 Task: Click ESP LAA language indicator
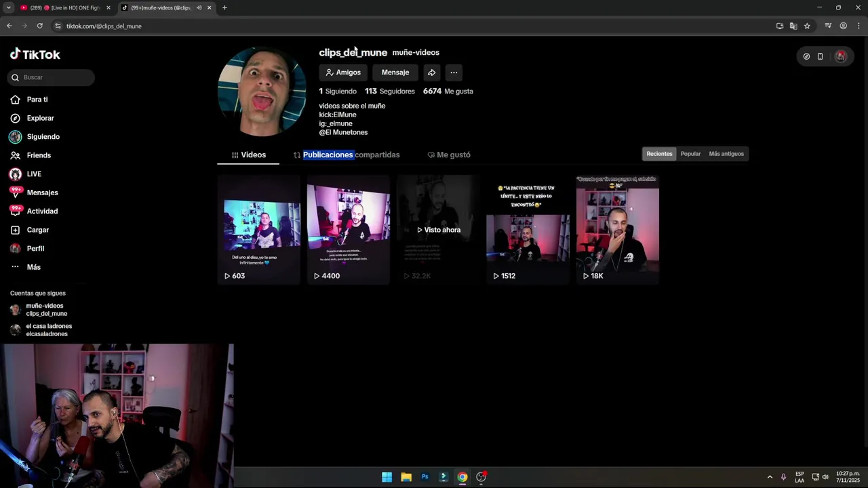[800, 477]
